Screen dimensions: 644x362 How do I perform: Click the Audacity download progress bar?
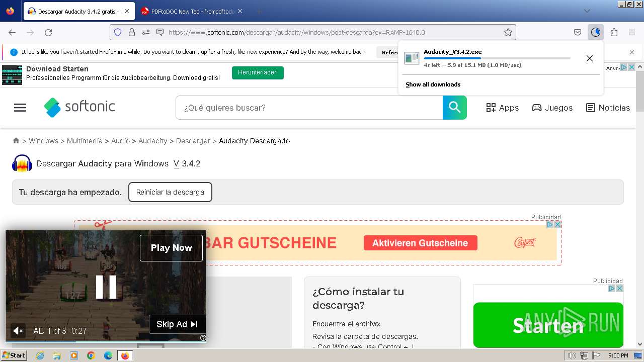click(497, 58)
